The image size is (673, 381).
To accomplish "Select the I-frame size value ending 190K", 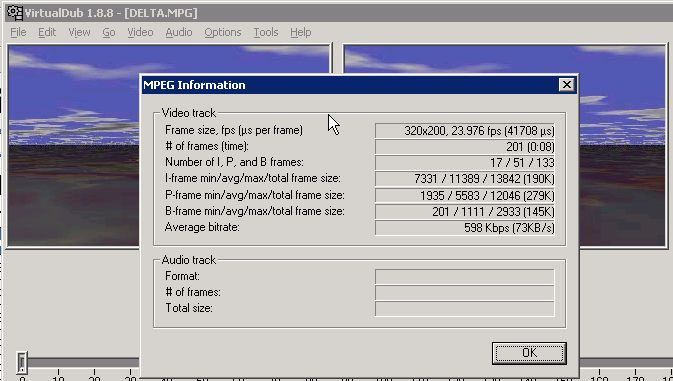I will (x=465, y=179).
